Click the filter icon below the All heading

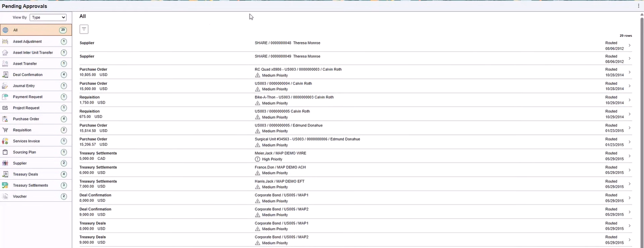coord(84,29)
